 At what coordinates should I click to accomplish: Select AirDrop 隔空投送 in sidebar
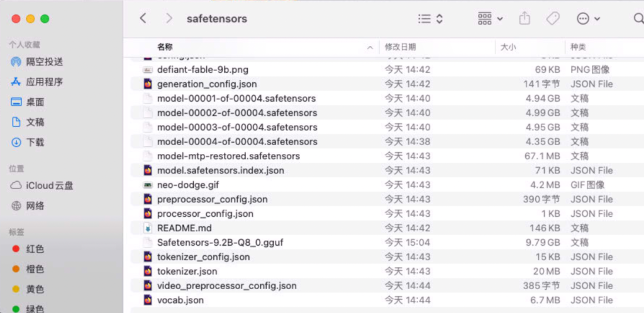(x=37, y=62)
